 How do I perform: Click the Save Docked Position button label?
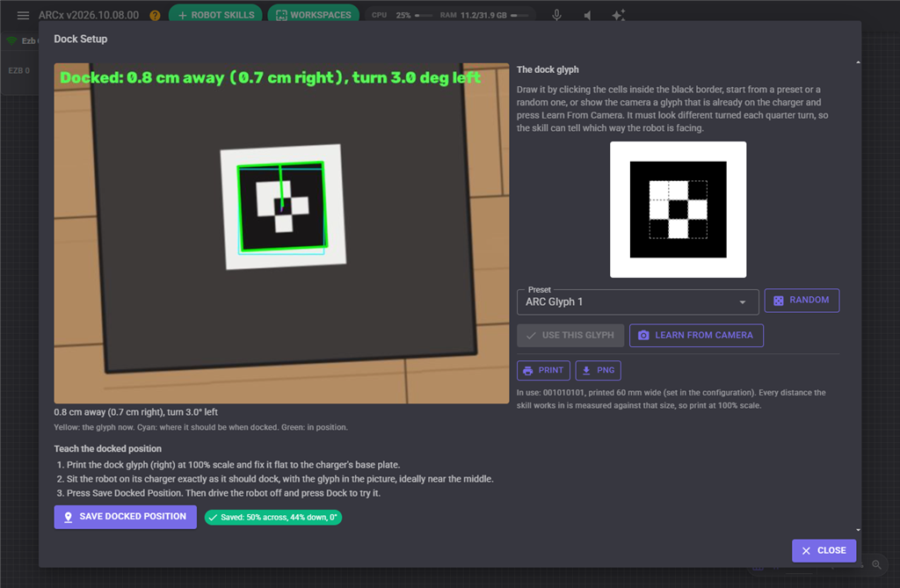click(133, 517)
